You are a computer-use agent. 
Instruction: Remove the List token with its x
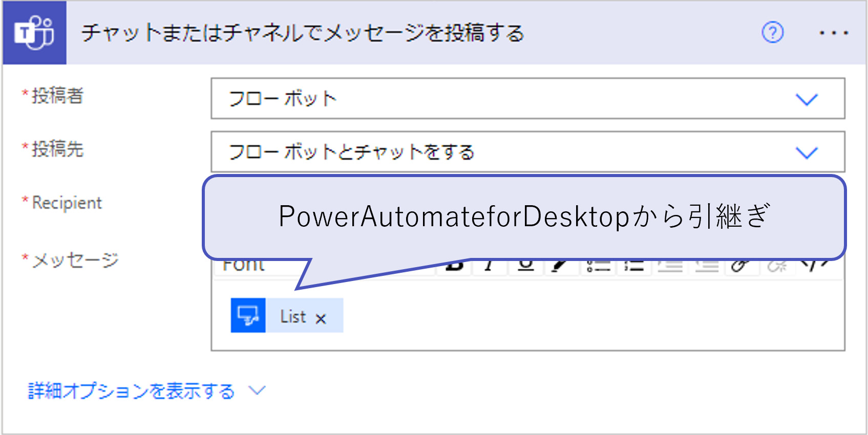pos(322,318)
